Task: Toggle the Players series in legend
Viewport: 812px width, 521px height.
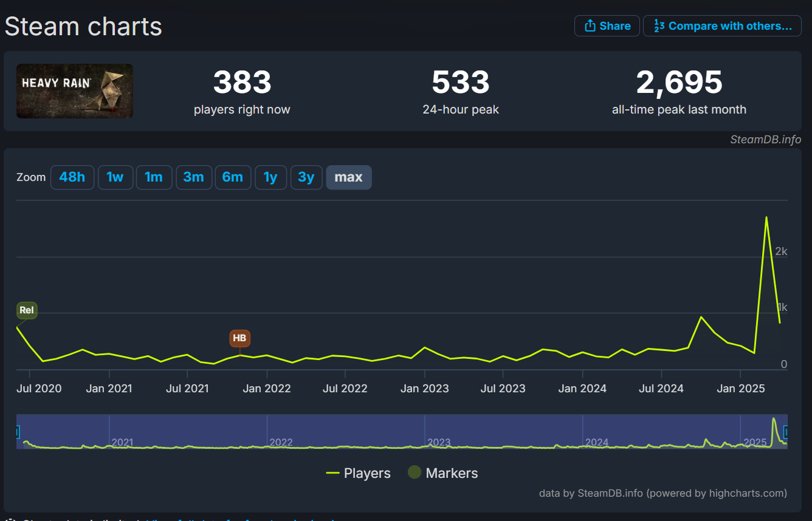Action: [359, 473]
